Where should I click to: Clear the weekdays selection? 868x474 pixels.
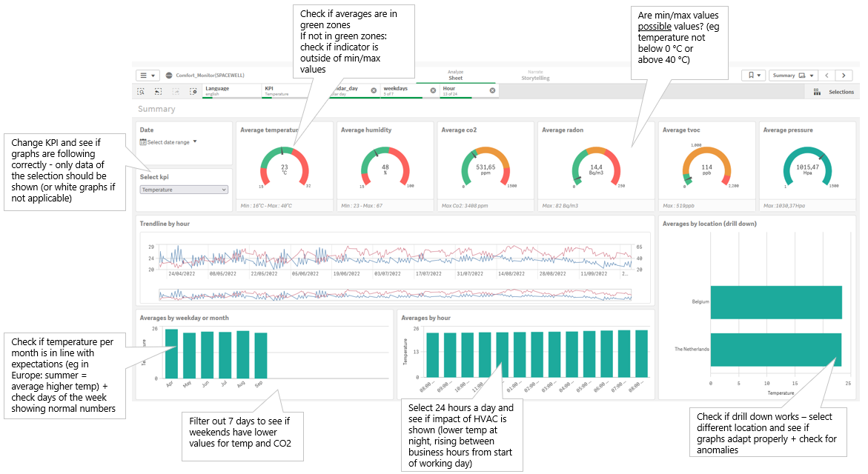pyautogui.click(x=433, y=90)
